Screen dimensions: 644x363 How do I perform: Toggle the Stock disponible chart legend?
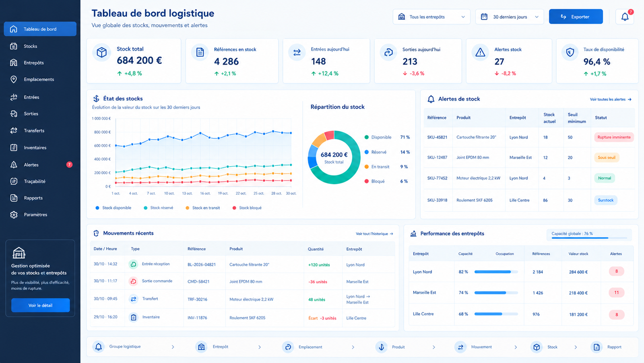113,208
